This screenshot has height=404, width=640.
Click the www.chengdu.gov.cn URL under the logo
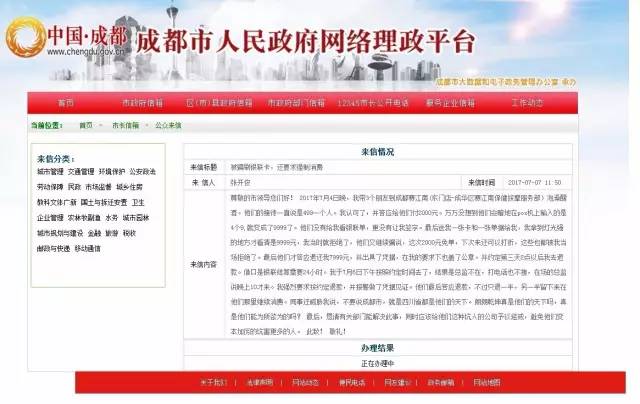click(85, 52)
